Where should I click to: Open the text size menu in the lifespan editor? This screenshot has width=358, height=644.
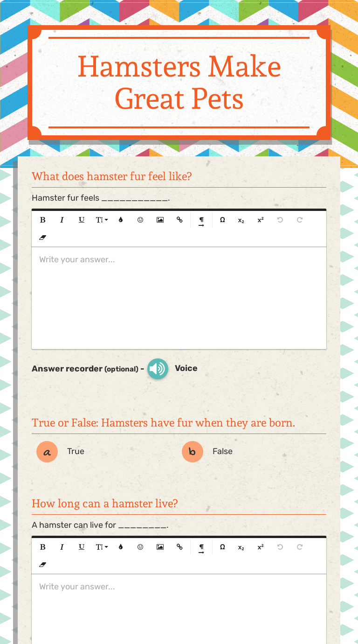101,547
